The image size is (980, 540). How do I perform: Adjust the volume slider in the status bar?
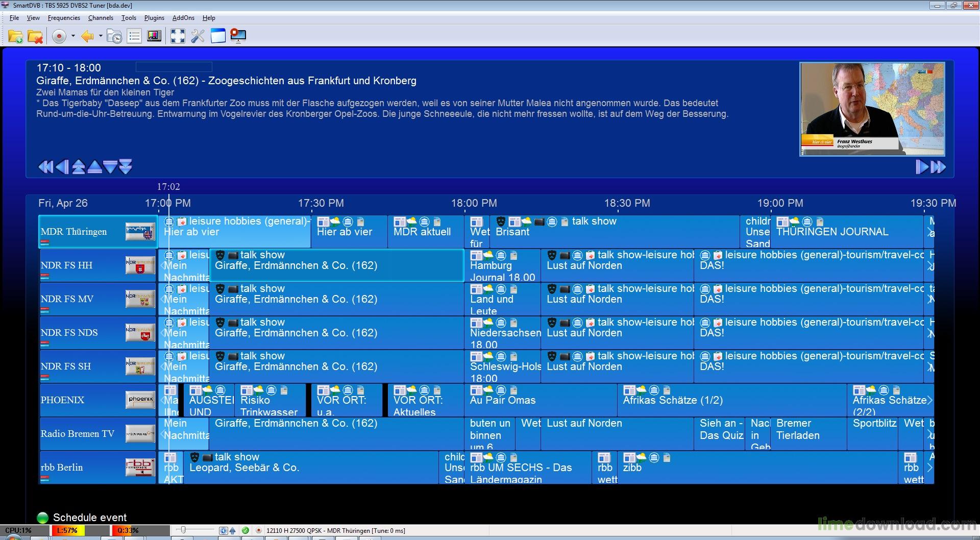pyautogui.click(x=184, y=530)
